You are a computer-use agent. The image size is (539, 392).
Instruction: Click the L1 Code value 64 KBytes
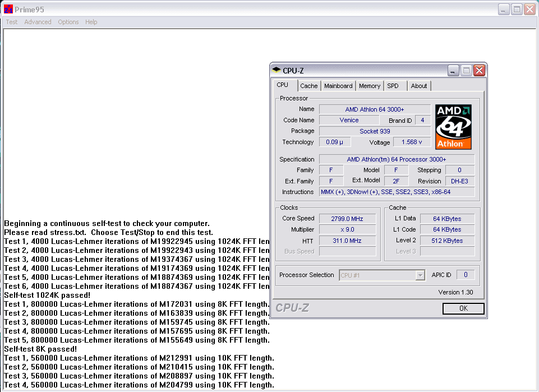click(x=447, y=229)
